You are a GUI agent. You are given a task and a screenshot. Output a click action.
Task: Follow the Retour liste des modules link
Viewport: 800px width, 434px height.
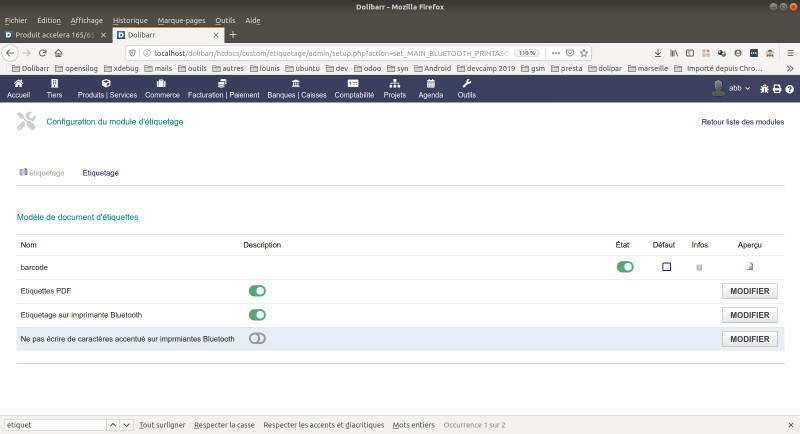click(742, 121)
